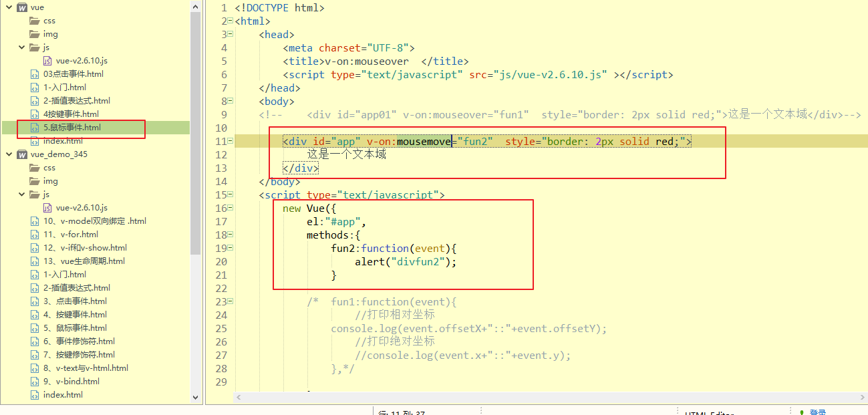This screenshot has height=415, width=868.
Task: Click the JS file icon of vue-v2.6.10.js in vue project
Action: (x=48, y=61)
